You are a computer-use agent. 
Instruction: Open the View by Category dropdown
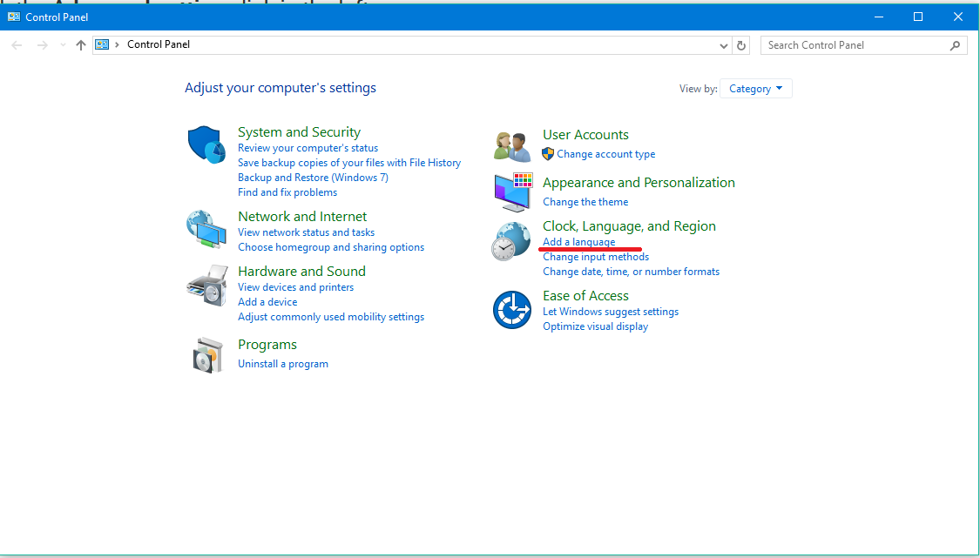[x=755, y=89]
